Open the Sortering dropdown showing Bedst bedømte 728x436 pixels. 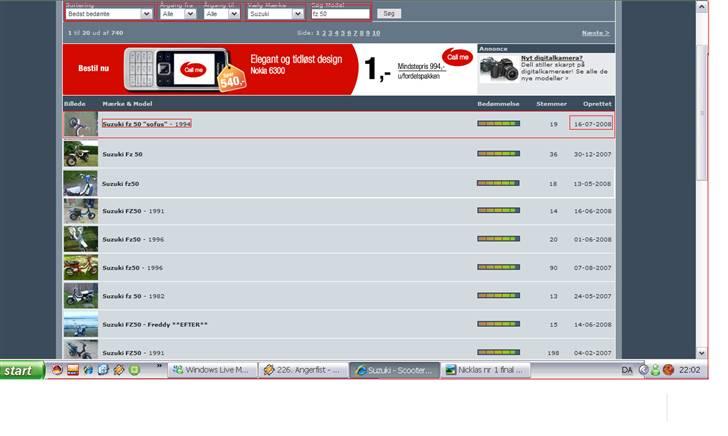107,15
